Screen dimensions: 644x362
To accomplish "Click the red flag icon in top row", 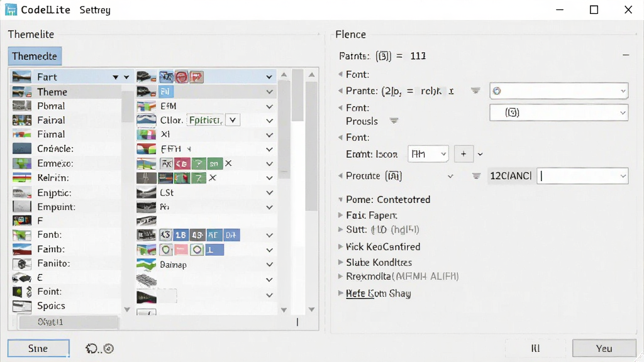I will [197, 77].
